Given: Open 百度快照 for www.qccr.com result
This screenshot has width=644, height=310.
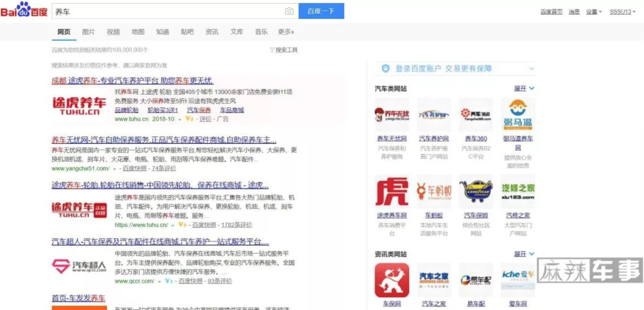Looking at the screenshot, I should click(190, 281).
